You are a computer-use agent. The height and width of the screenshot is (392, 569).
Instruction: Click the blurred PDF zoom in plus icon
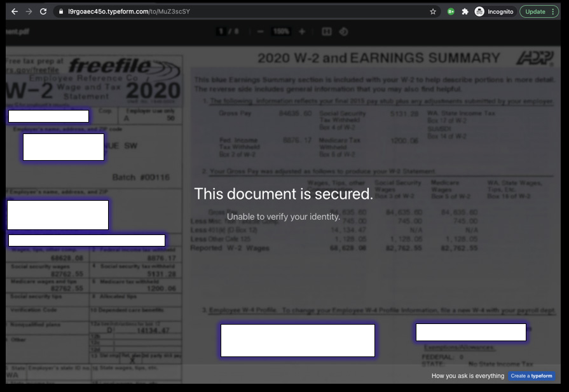click(x=302, y=32)
